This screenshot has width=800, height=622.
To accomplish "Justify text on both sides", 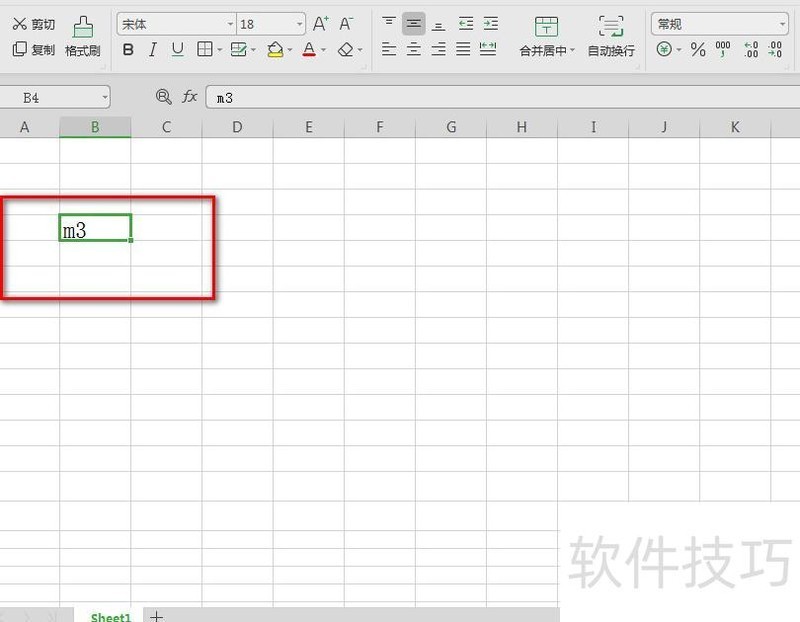I will (463, 49).
